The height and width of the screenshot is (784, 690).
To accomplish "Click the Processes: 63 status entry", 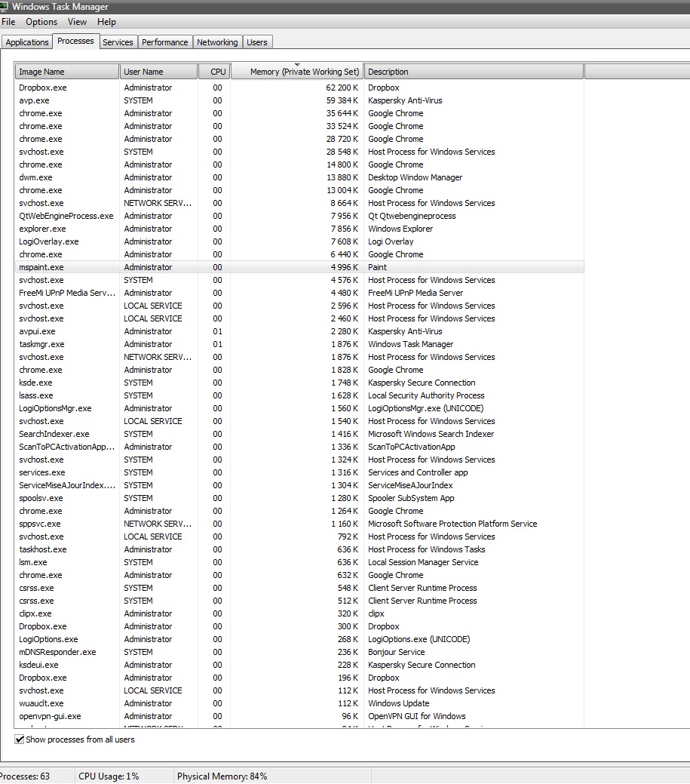I will coord(25,776).
